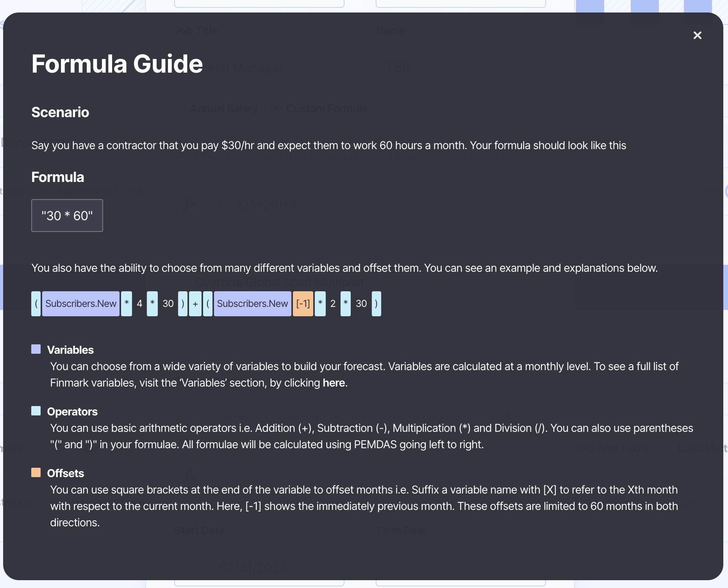Click the very first opening parenthesis chip
728x588 pixels.
pyautogui.click(x=36, y=304)
